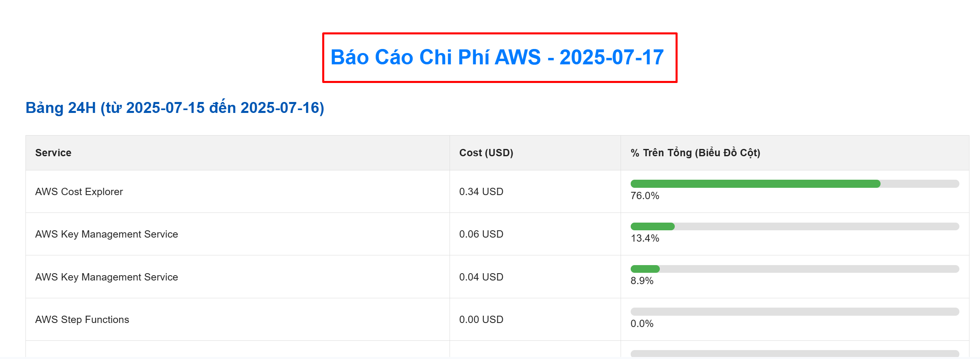The image size is (980, 359).
Task: Click the Service column header
Action: [x=53, y=153]
